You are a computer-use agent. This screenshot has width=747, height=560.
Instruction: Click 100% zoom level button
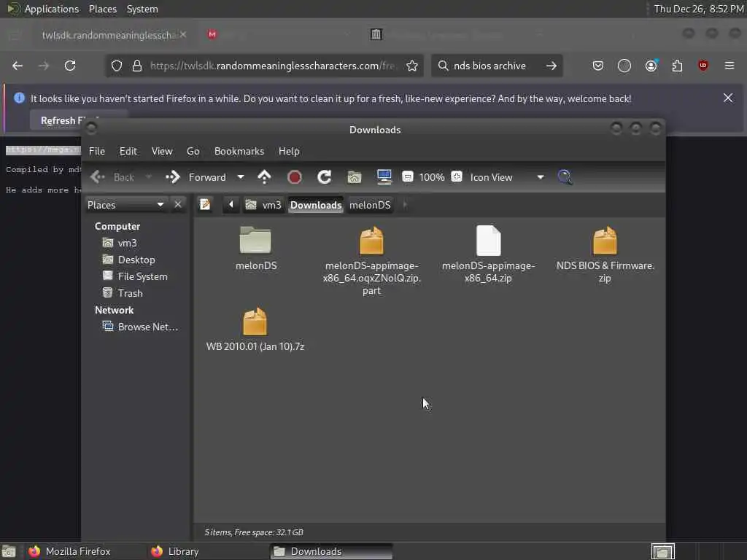(432, 177)
